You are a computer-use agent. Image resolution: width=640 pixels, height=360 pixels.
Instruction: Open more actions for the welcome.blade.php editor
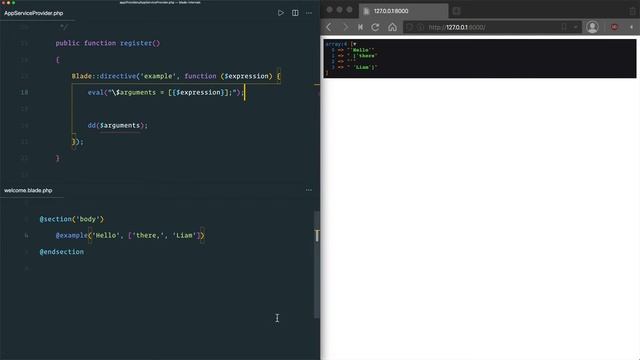click(309, 190)
